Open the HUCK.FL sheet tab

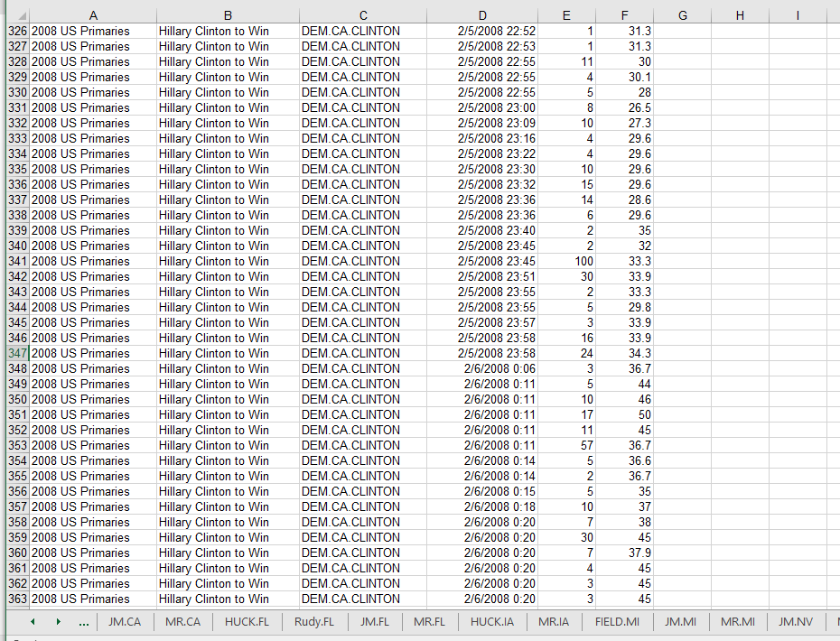[247, 622]
